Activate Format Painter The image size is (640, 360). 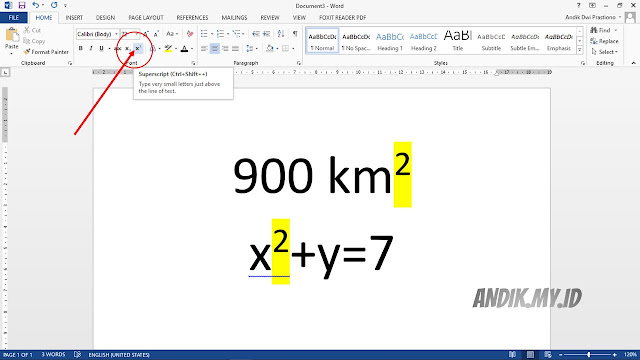pyautogui.click(x=46, y=52)
